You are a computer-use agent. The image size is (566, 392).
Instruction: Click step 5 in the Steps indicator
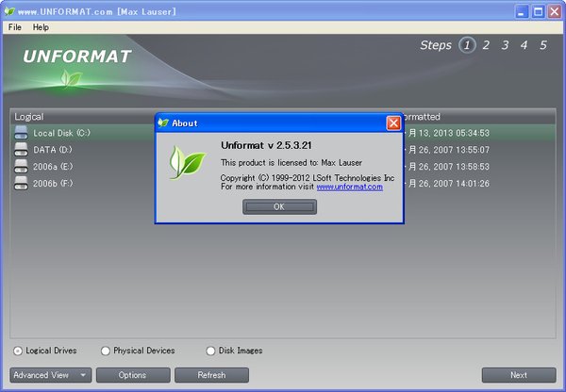point(543,45)
